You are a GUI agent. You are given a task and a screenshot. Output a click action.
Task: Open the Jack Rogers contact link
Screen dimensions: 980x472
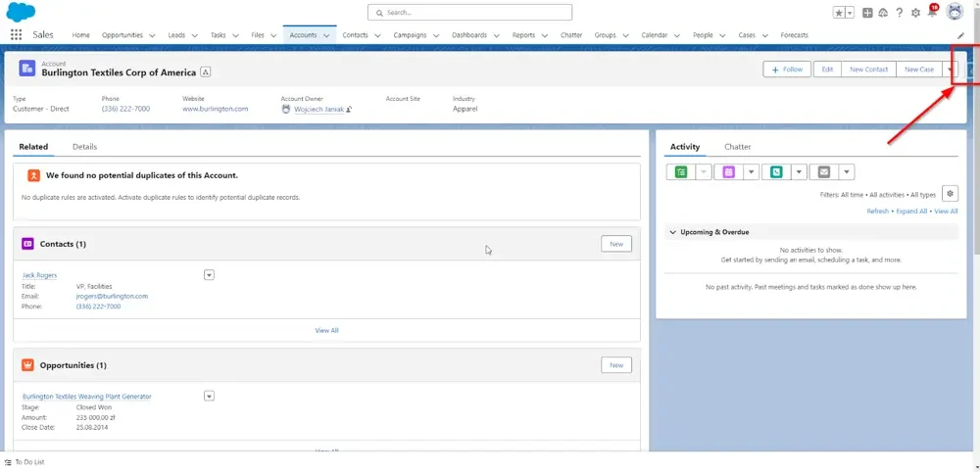coord(39,275)
